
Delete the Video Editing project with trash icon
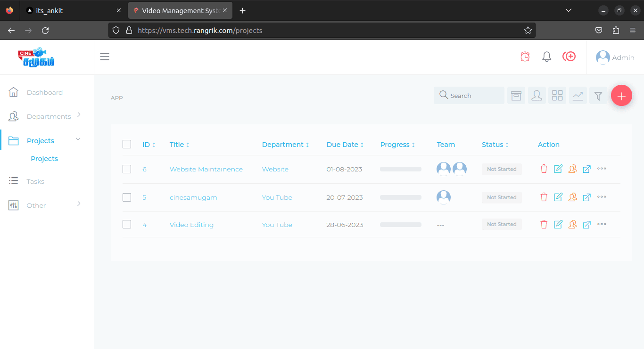[544, 224]
